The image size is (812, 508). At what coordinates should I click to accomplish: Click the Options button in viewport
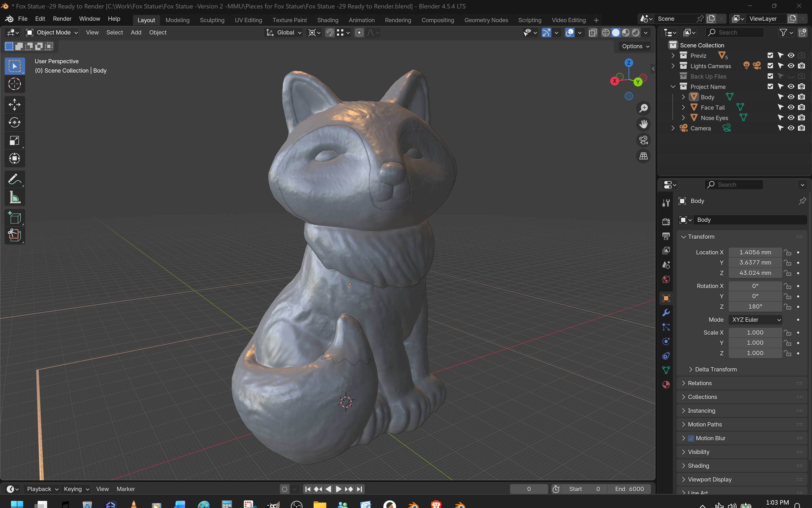tap(635, 46)
